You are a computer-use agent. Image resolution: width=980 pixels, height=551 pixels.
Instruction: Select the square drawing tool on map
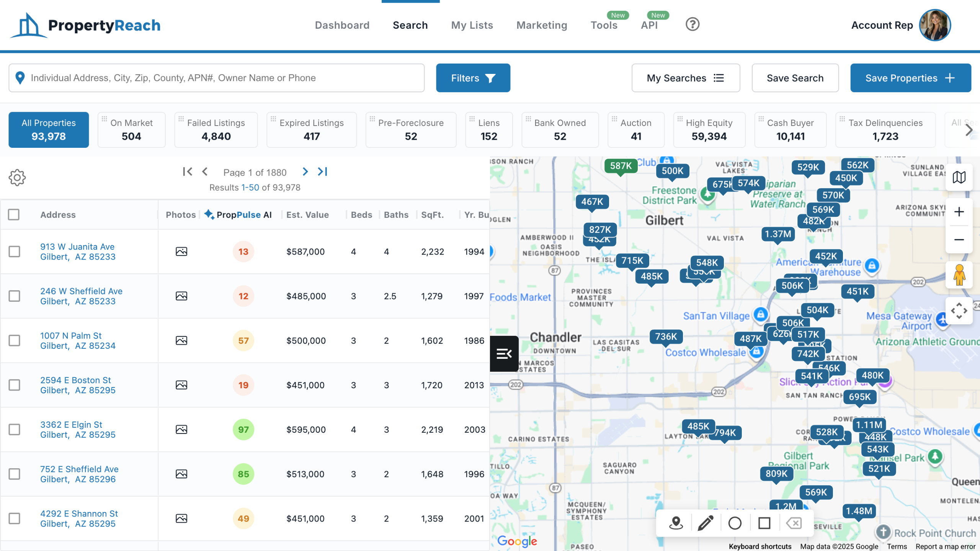pos(764,523)
